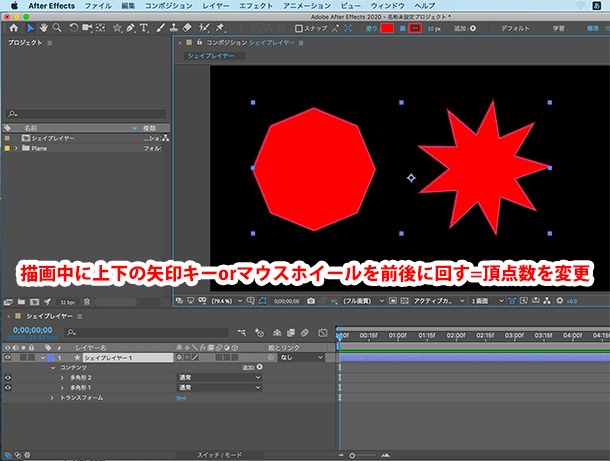Expand the トランスフォーム group
The width and height of the screenshot is (610, 461).
click(52, 398)
